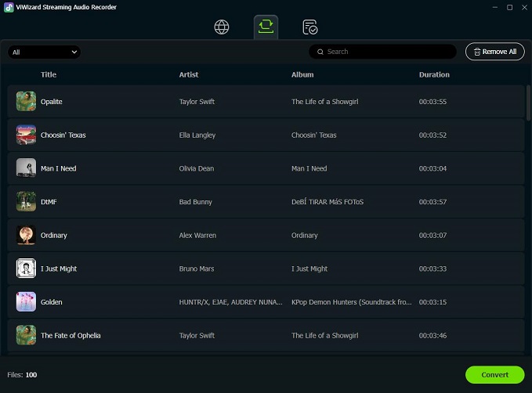Click the search magnifier icon
532x393 pixels.
click(320, 52)
